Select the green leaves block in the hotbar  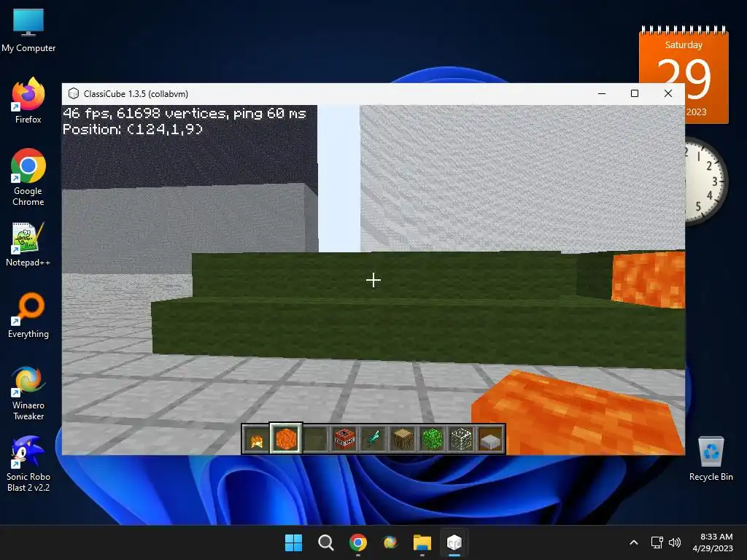432,439
